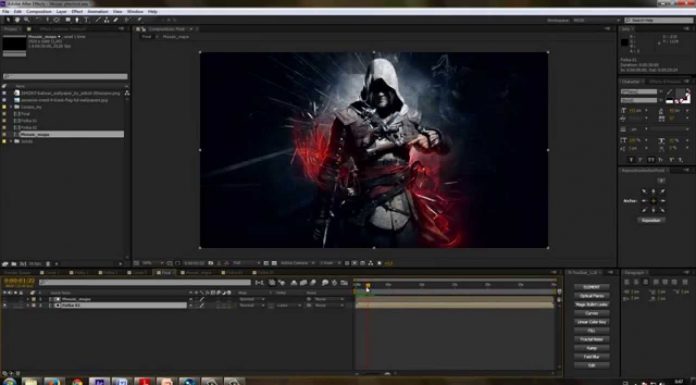696x385 pixels.
Task: Switch to Mosaic_maps tab in timeline panel
Action: (198, 272)
